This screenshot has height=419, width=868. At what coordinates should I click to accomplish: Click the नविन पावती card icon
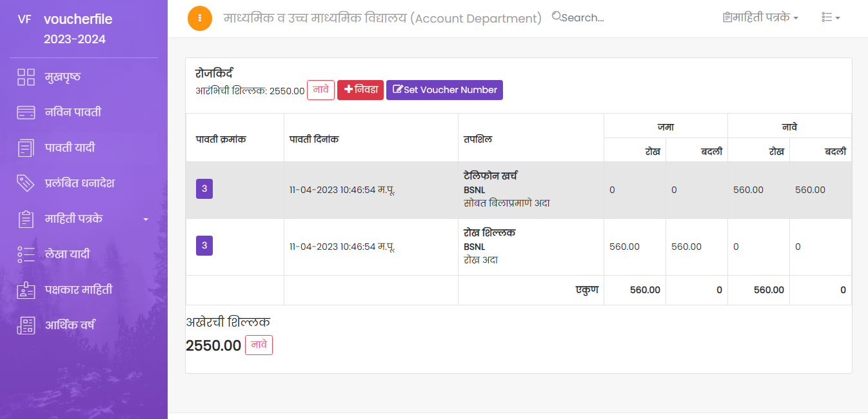pyautogui.click(x=26, y=112)
